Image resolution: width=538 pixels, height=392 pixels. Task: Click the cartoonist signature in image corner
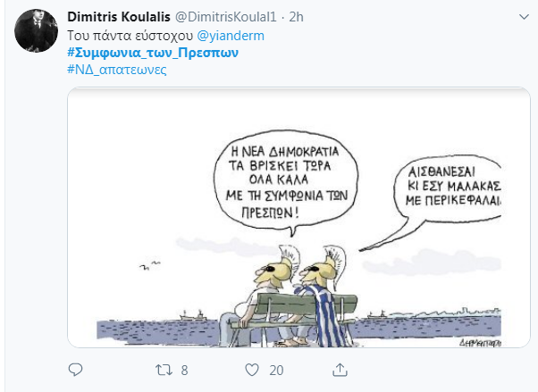[x=480, y=342]
